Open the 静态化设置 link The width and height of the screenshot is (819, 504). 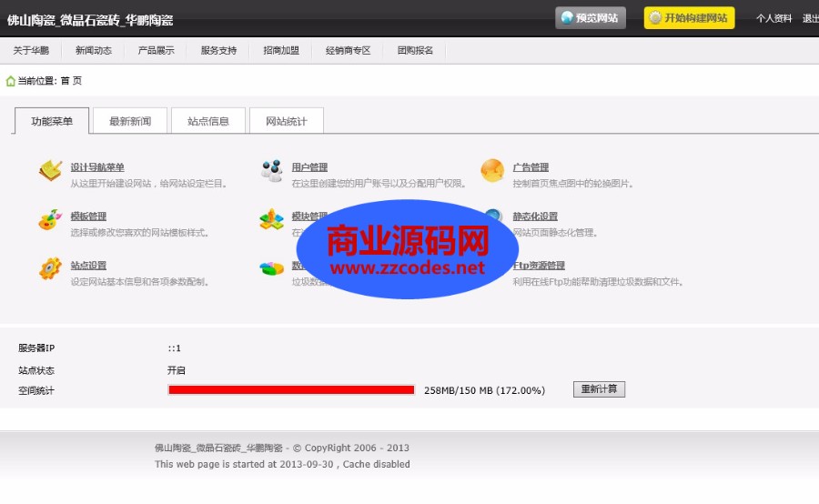[x=535, y=217]
